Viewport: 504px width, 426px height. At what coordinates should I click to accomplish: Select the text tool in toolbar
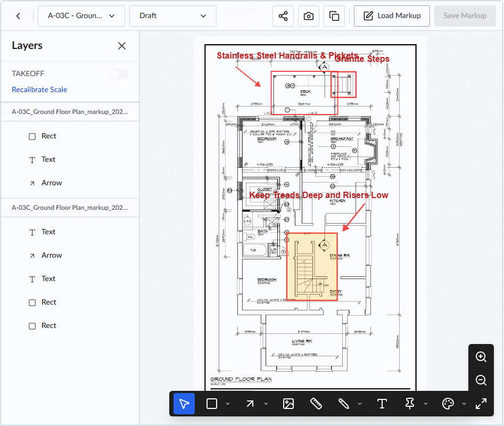tap(382, 404)
